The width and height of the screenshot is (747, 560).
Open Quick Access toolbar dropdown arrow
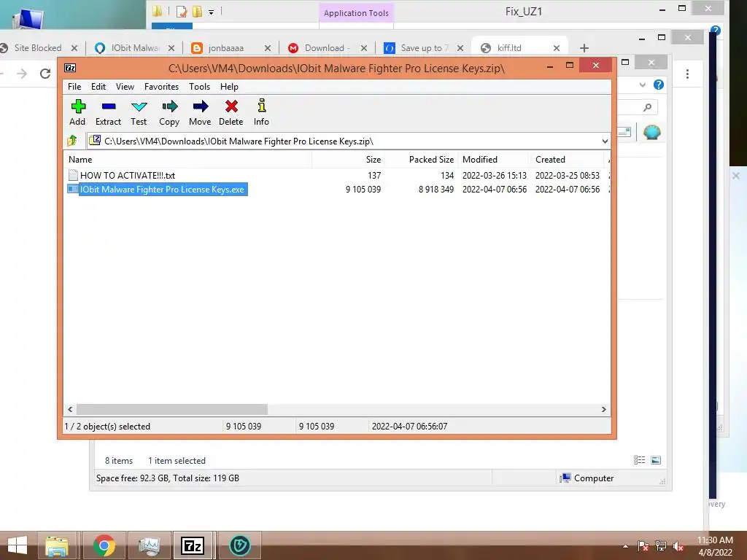point(211,12)
